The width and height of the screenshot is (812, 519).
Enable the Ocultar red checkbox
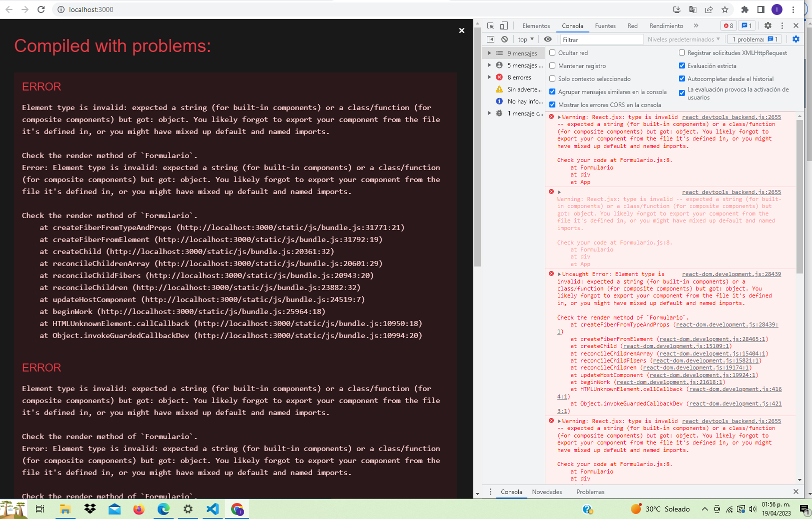(x=552, y=52)
